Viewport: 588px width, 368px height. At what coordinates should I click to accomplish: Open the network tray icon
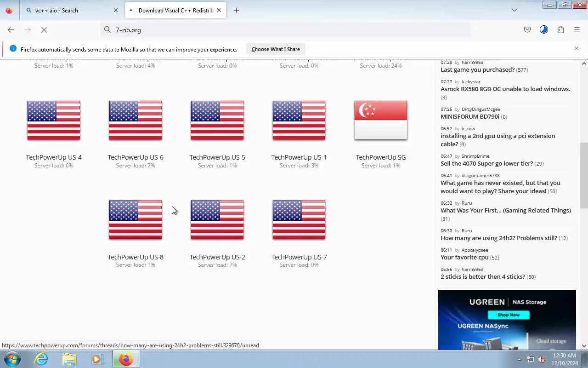coord(531,359)
